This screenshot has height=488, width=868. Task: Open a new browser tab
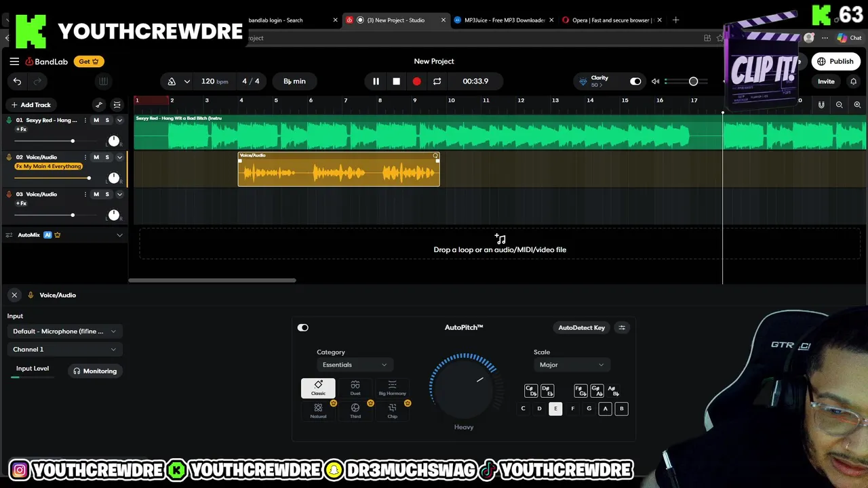675,20
